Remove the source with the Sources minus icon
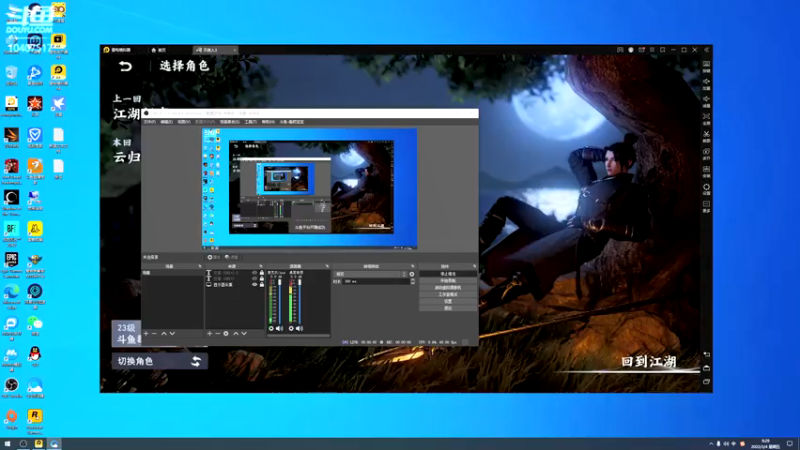The image size is (800, 450). click(x=217, y=334)
